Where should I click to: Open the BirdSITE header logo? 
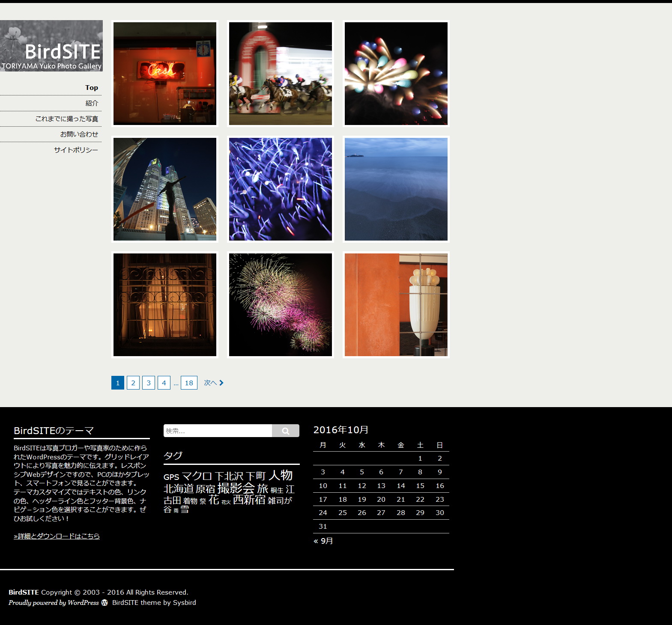coord(51,46)
